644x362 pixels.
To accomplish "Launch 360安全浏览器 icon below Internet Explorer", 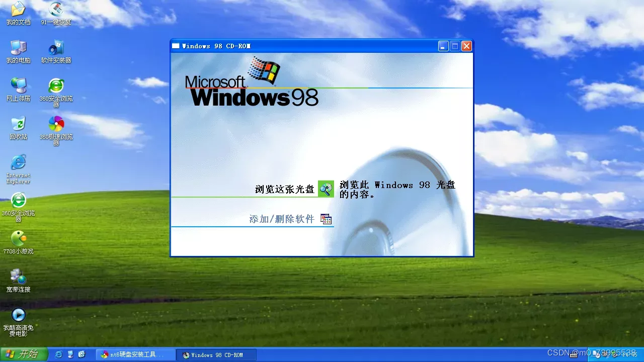I will tap(19, 207).
